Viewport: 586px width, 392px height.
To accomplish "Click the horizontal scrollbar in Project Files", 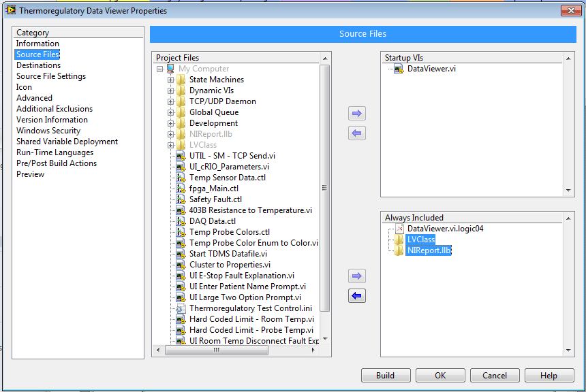I will (236, 350).
